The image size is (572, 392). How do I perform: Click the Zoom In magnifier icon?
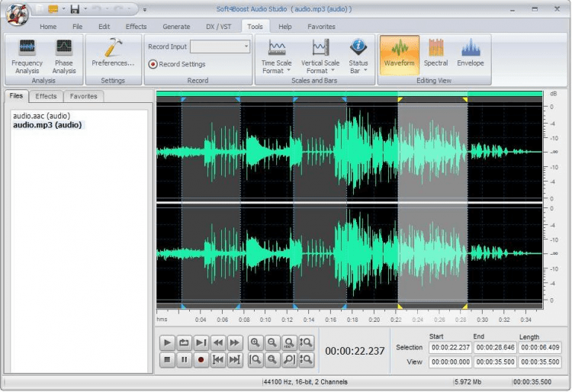(x=255, y=343)
